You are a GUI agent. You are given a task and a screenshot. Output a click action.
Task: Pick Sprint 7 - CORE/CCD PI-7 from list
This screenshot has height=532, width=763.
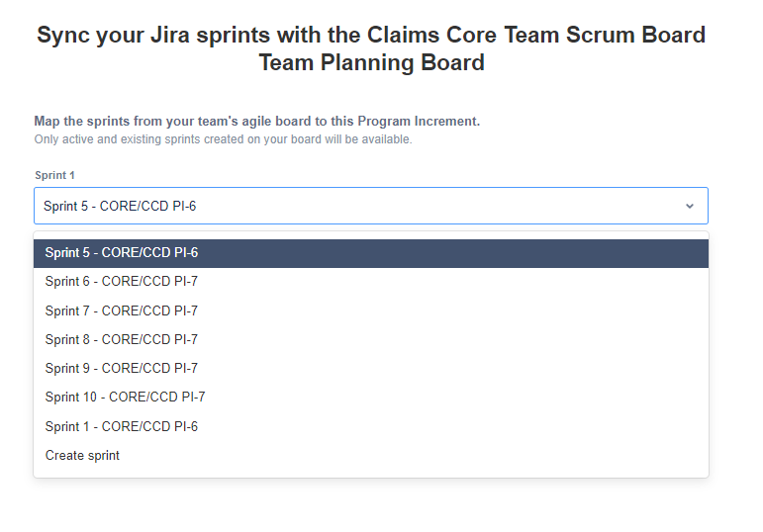[371, 310]
